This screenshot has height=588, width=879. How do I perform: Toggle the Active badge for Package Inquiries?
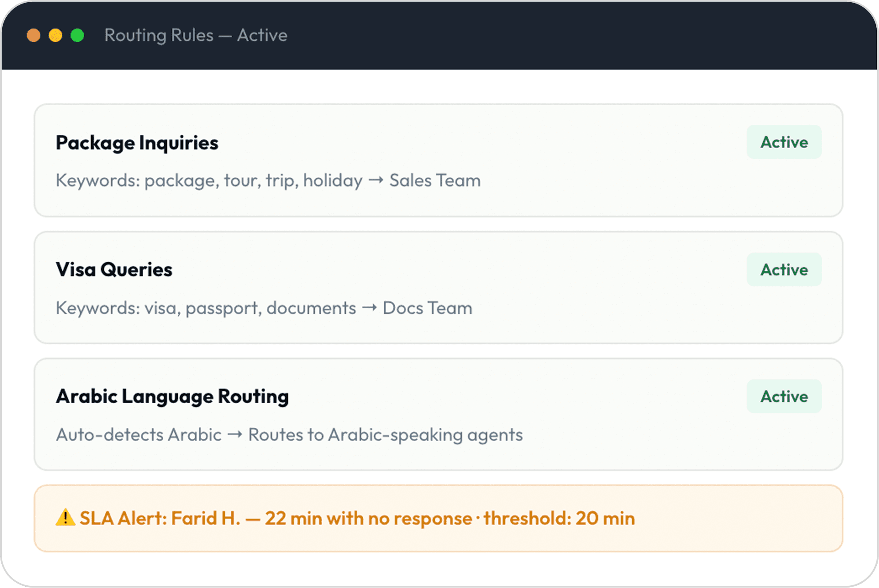click(784, 142)
